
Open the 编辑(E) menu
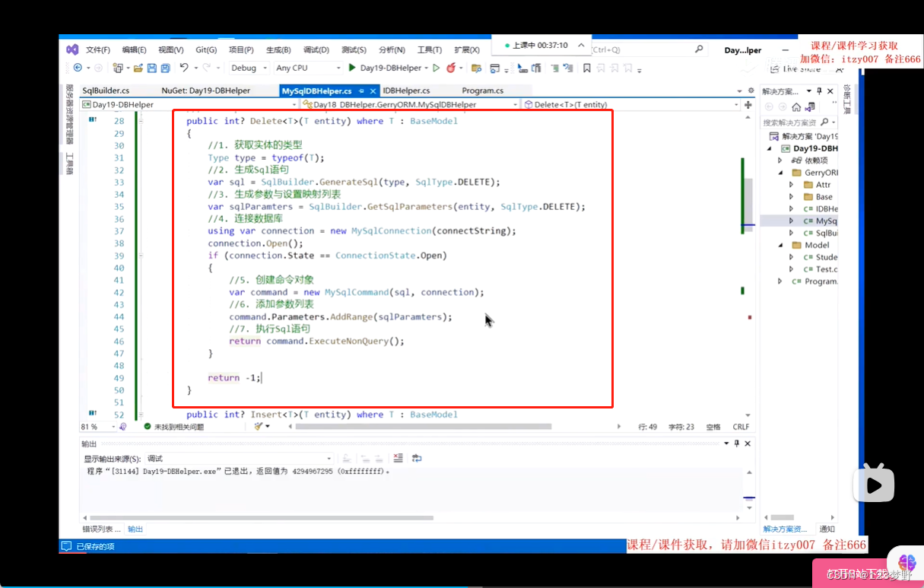click(135, 49)
